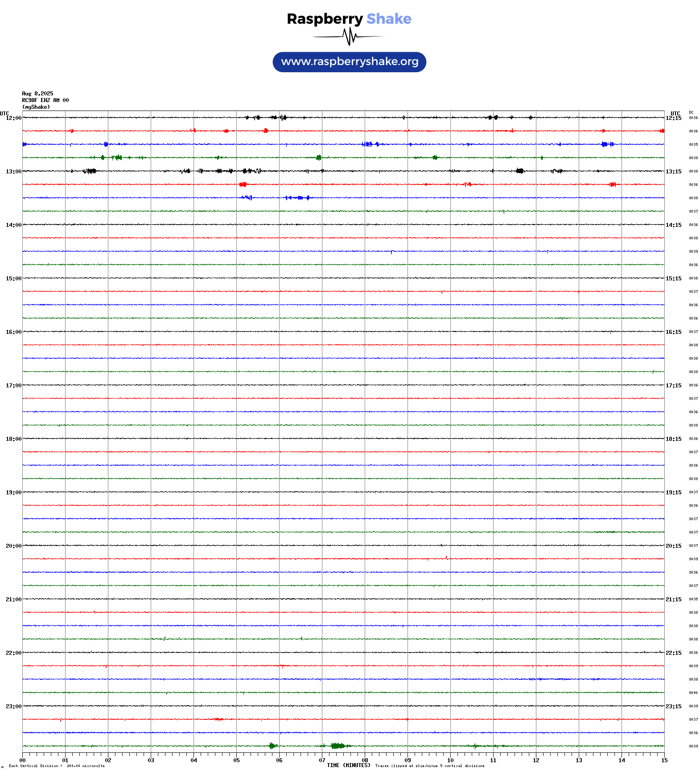Click minute tick label 01 on bottom axis
The height and width of the screenshot is (772, 700).
coord(65,760)
